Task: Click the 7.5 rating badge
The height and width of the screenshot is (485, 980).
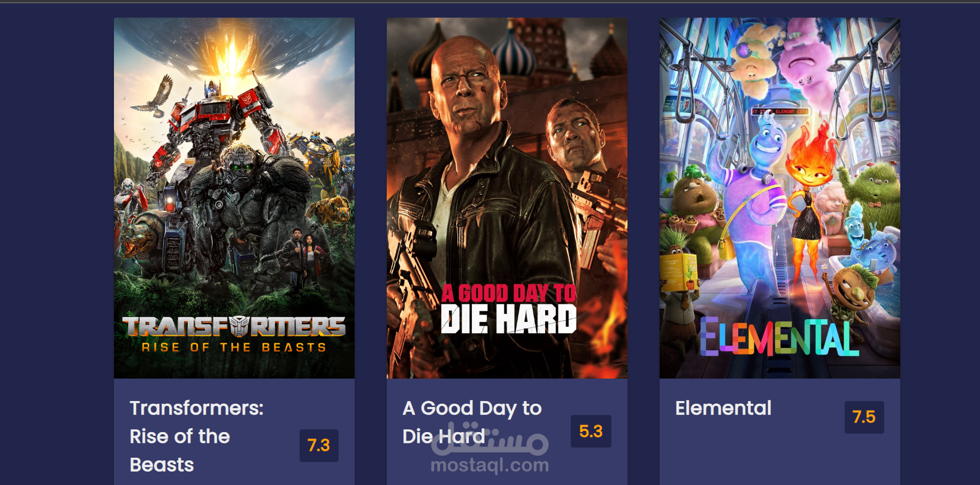Action: [x=864, y=417]
